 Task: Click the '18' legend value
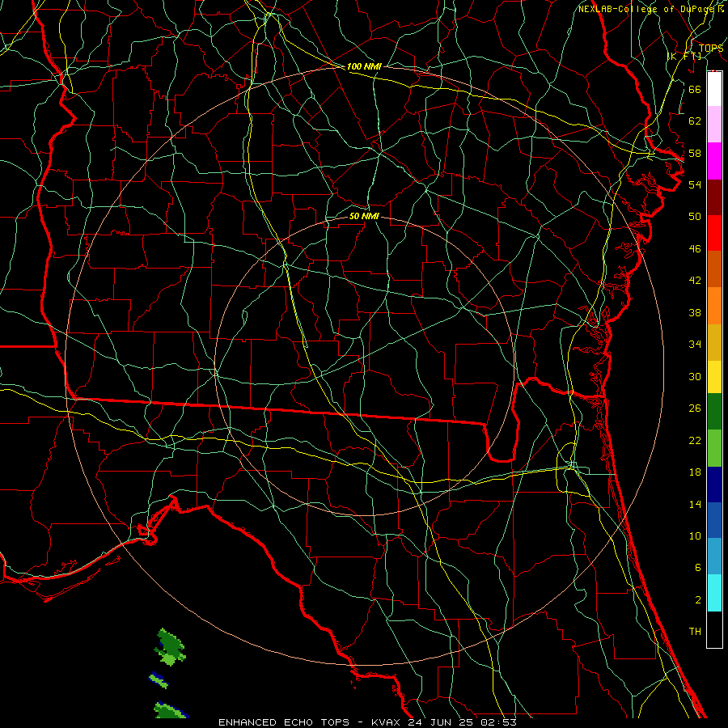[x=695, y=472]
